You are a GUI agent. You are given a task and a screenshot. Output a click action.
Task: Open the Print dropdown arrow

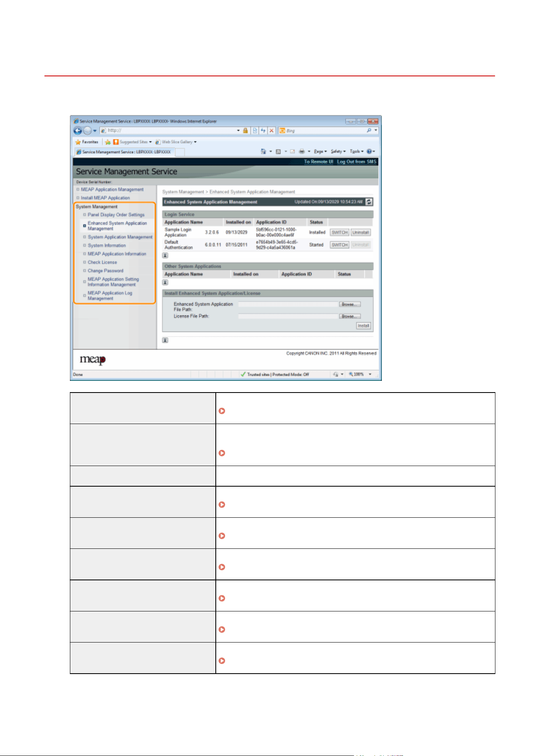tap(309, 151)
